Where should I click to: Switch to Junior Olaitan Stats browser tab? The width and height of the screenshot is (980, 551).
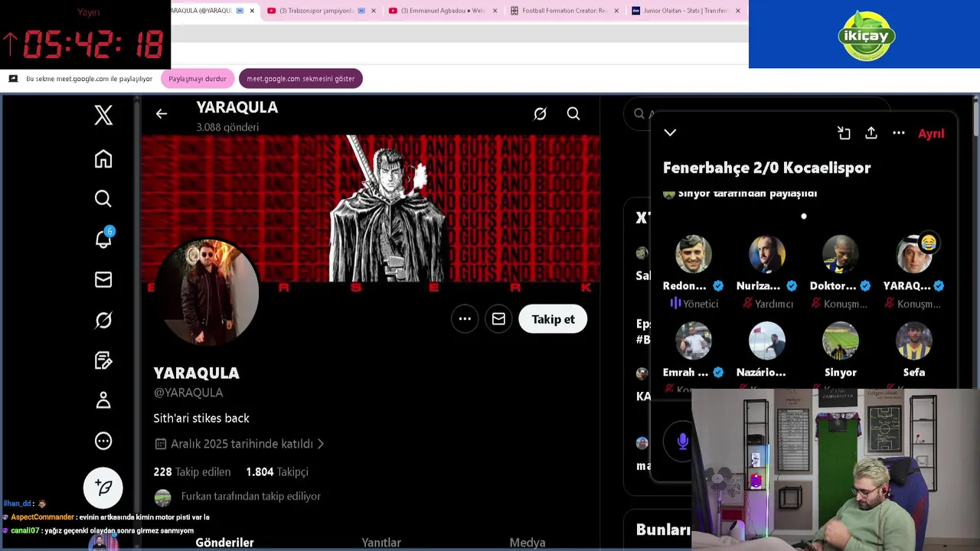[x=686, y=11]
